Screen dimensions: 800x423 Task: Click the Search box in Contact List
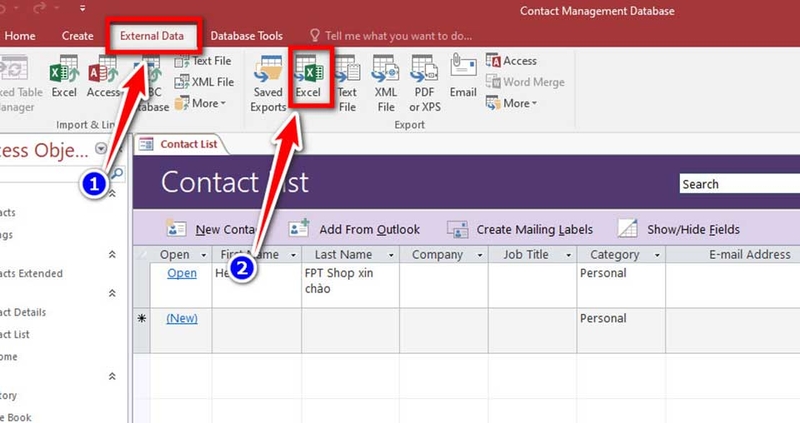[x=739, y=184]
